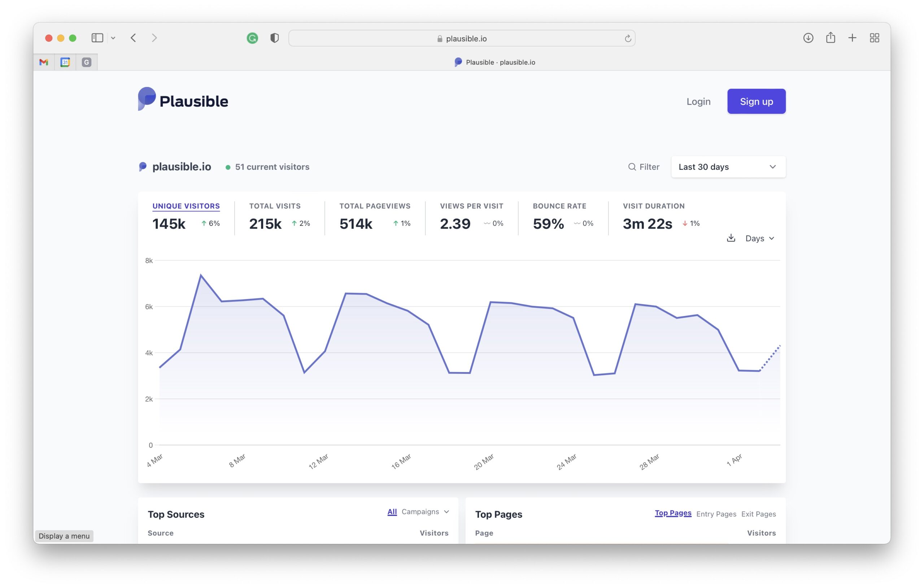This screenshot has height=588, width=924.
Task: Show the tab overview grid icon
Action: [875, 38]
